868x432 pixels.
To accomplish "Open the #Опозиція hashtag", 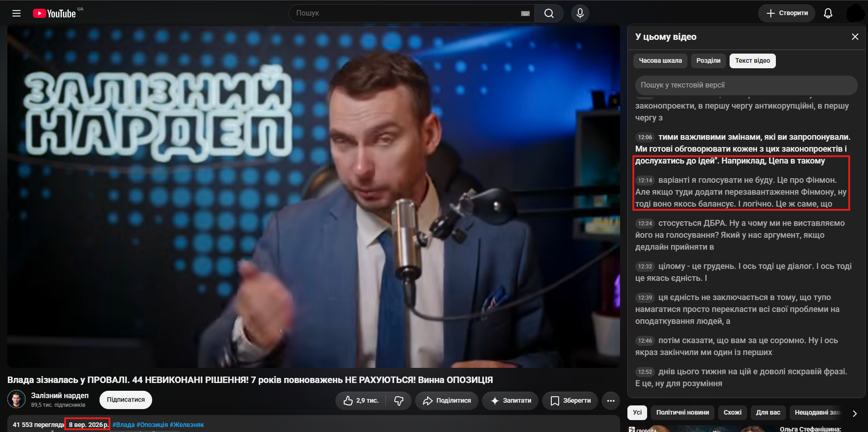I will (x=152, y=425).
